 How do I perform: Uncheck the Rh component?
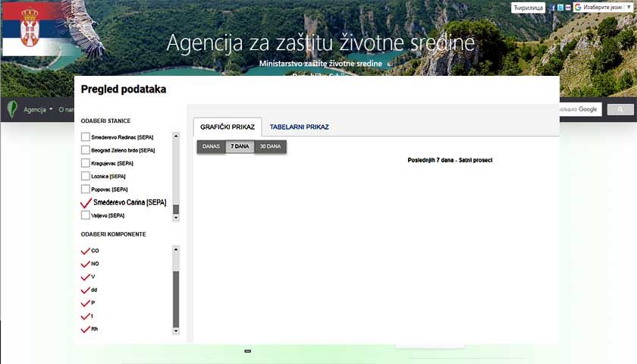coord(85,328)
